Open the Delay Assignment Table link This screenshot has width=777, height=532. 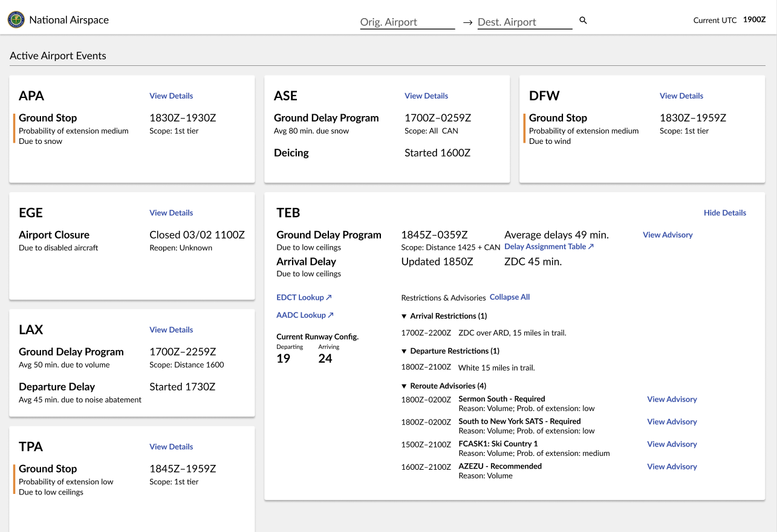coord(549,247)
